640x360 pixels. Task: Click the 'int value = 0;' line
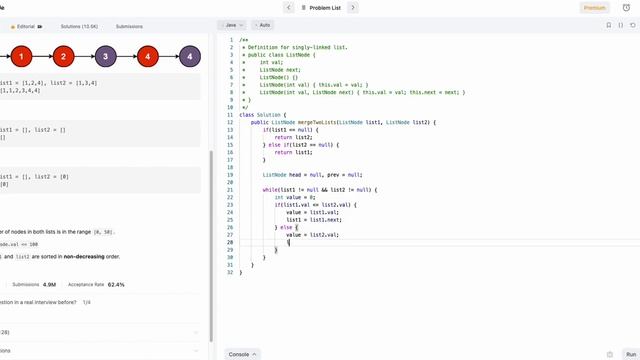[x=295, y=198]
